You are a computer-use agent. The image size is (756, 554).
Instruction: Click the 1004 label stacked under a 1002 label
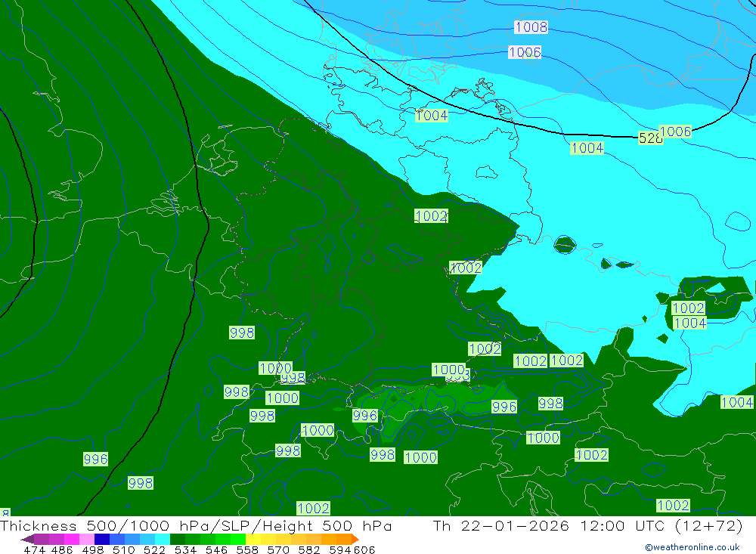pos(689,323)
